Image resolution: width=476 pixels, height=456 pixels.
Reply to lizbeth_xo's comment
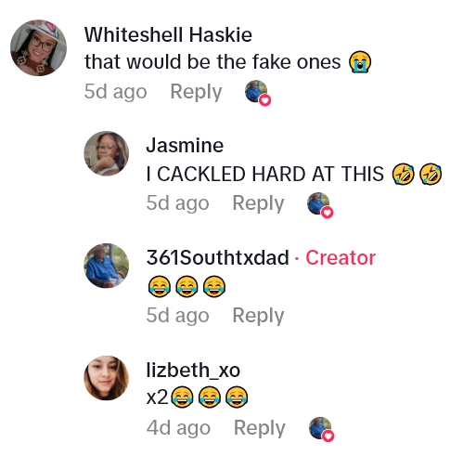coord(259,428)
